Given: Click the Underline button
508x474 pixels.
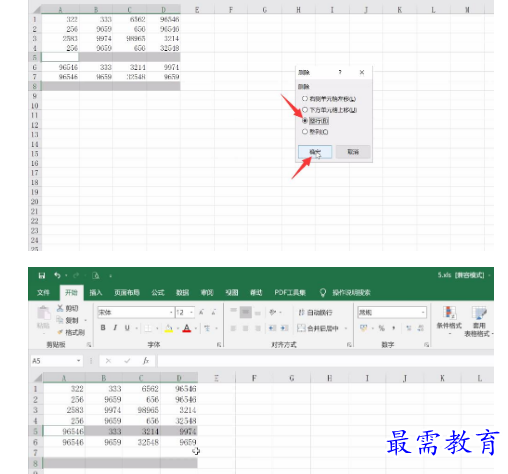Looking at the screenshot, I should 127,328.
